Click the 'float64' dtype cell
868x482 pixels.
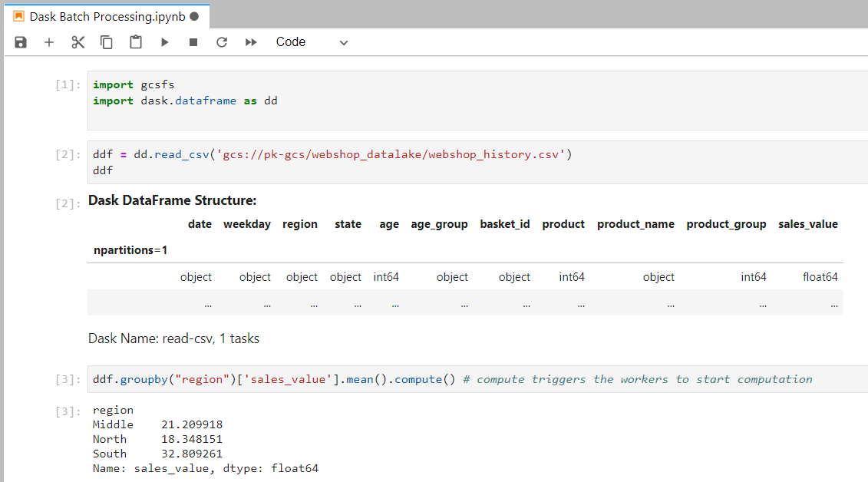820,277
